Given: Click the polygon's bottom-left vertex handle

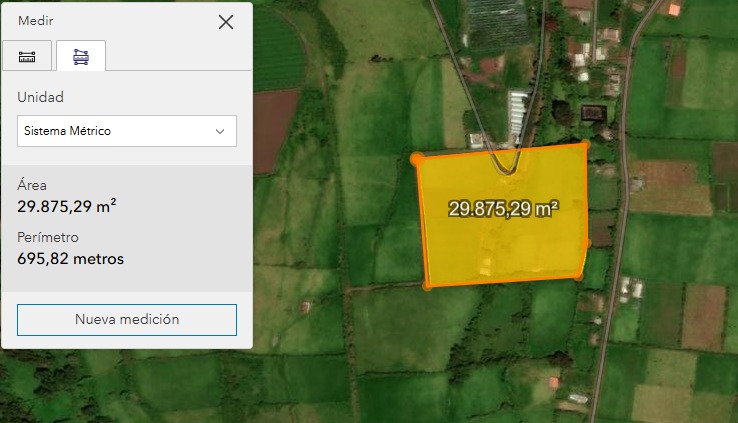Looking at the screenshot, I should pyautogui.click(x=427, y=286).
